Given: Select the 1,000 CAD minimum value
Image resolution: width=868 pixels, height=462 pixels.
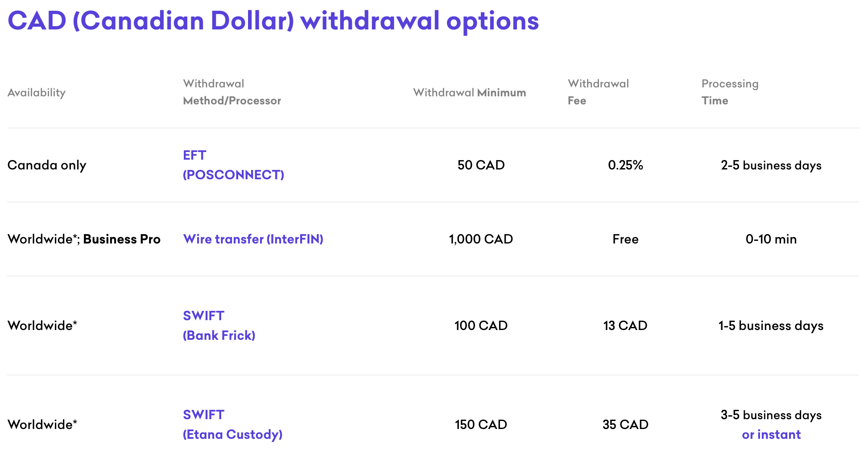Looking at the screenshot, I should tap(481, 239).
